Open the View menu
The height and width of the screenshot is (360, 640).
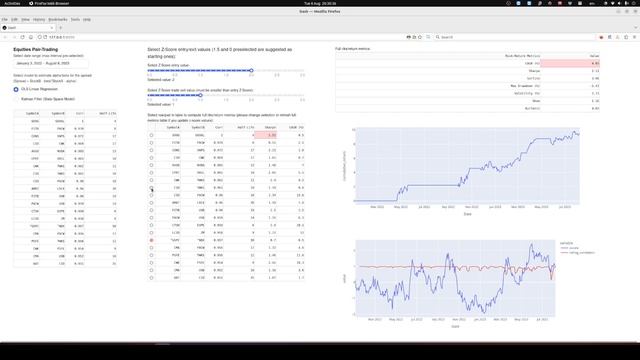point(25,20)
